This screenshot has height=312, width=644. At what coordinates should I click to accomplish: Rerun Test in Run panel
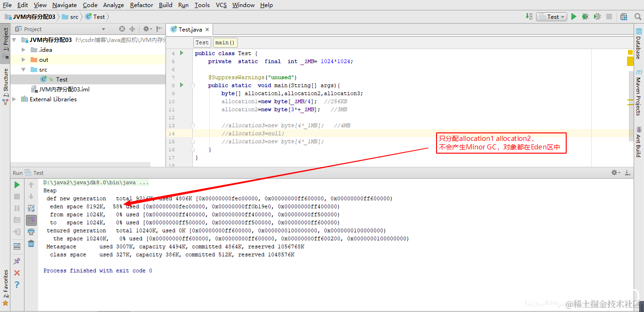[17, 185]
